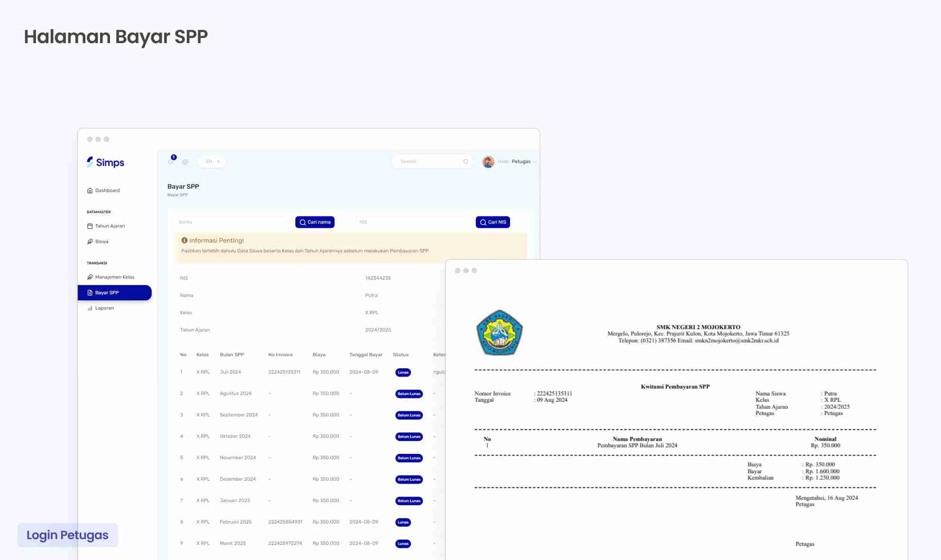The width and height of the screenshot is (941, 560).
Task: Click Belum Lunas badge for Januari 2025
Action: tap(409, 501)
